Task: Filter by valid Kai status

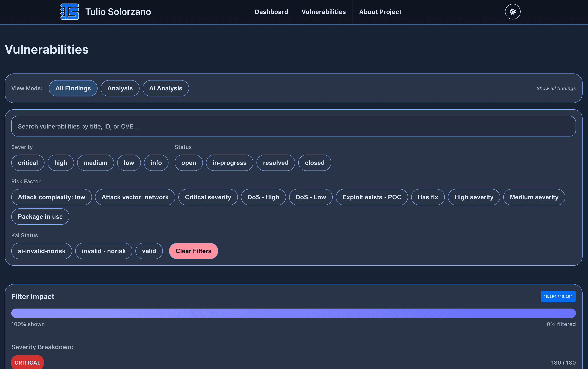Action: pos(149,251)
